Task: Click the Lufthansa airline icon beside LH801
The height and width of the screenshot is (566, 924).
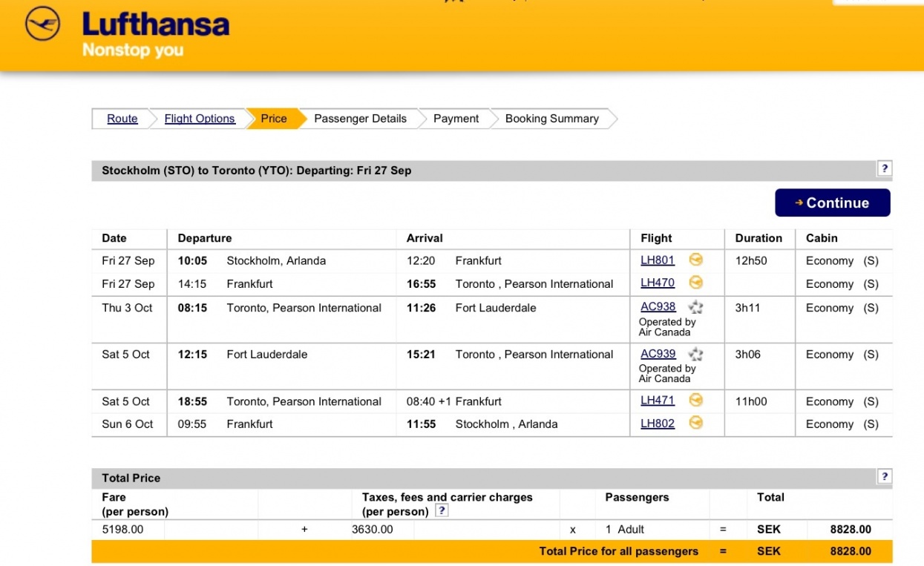Action: [x=695, y=260]
